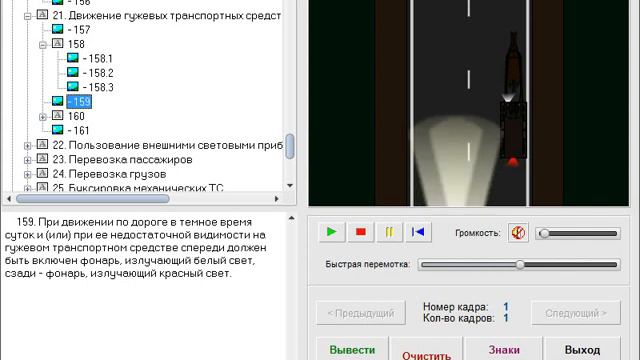Pause playback with the yellow pause button
This screenshot has width=640, height=360.
click(x=389, y=232)
